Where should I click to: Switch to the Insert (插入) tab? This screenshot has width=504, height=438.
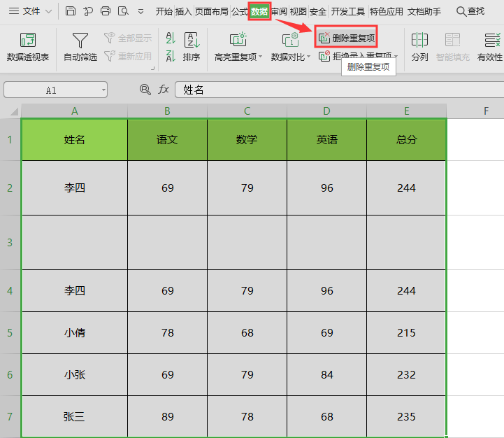pyautogui.click(x=184, y=11)
